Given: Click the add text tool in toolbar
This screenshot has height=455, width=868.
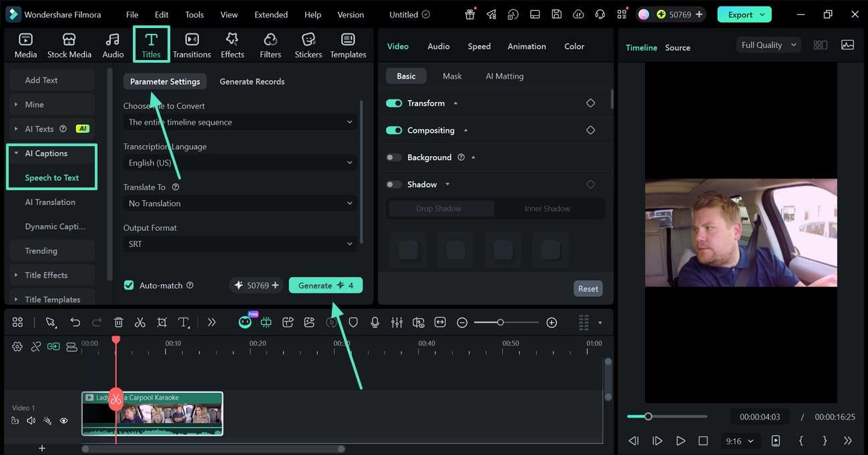Looking at the screenshot, I should coord(184,322).
